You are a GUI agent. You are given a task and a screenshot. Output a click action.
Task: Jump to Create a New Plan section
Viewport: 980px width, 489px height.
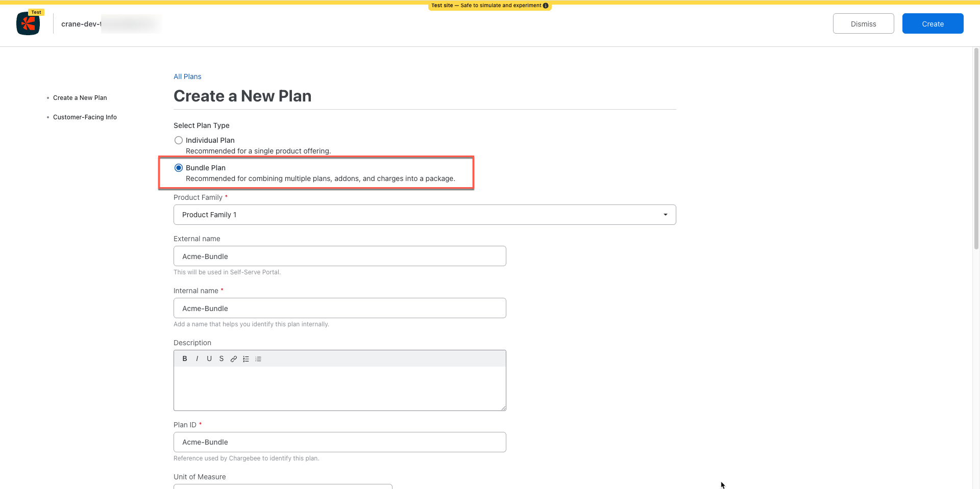point(80,98)
